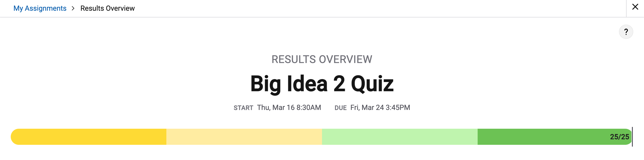644x160 pixels.
Task: Click the word Quiz in the title
Action: click(372, 84)
